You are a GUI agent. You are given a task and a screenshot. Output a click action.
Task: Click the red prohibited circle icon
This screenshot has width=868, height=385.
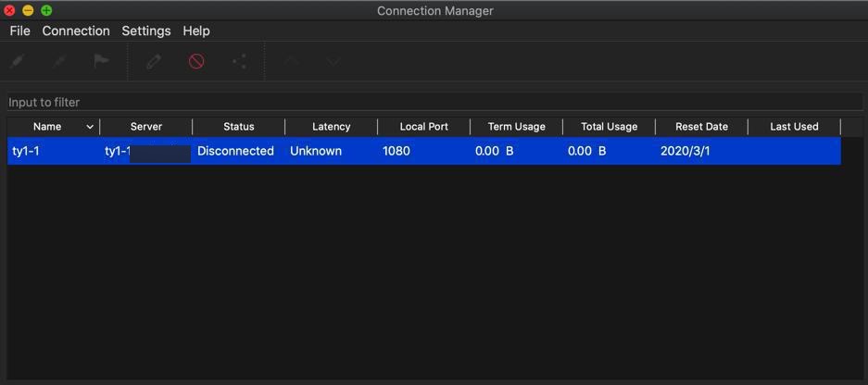point(196,61)
